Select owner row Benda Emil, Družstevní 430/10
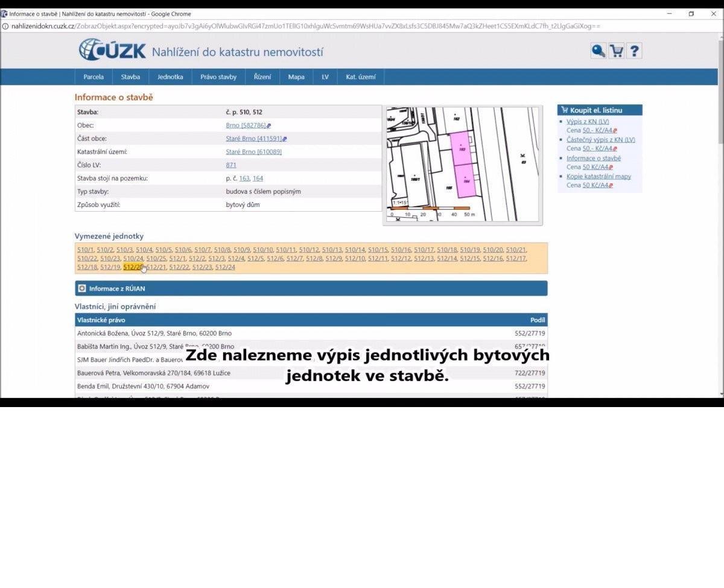Image resolution: width=724 pixels, height=588 pixels. click(311, 386)
